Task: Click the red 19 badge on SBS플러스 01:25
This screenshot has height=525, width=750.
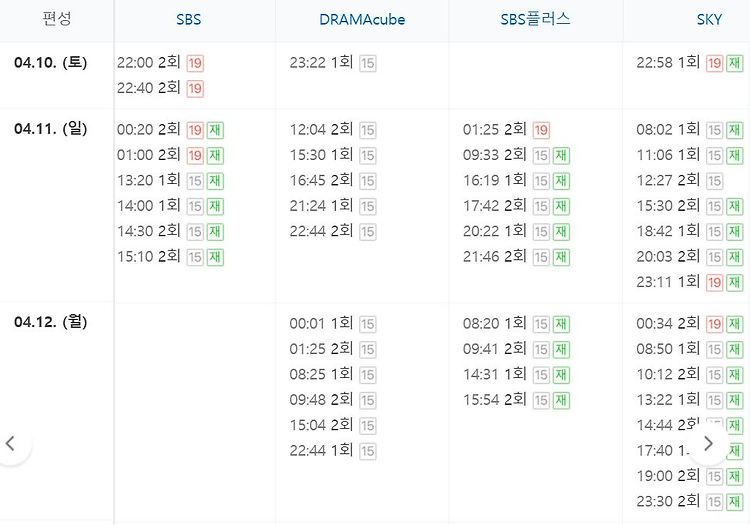Action: click(541, 130)
